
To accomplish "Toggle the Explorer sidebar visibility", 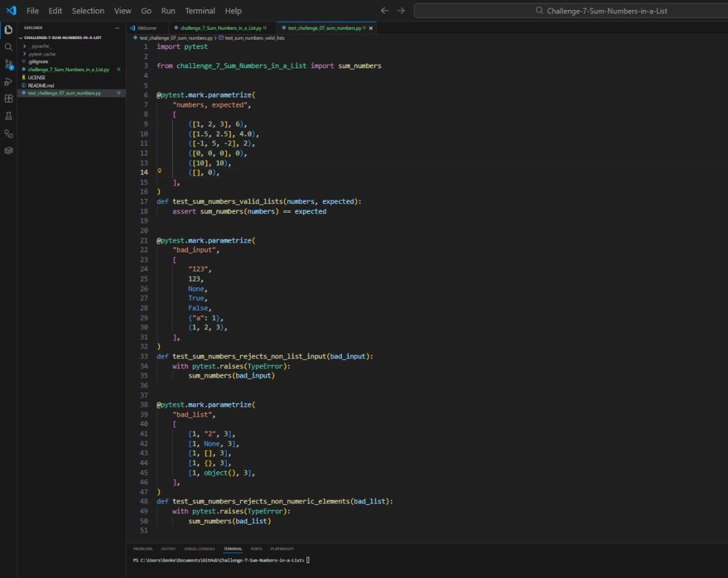I will tap(9, 30).
